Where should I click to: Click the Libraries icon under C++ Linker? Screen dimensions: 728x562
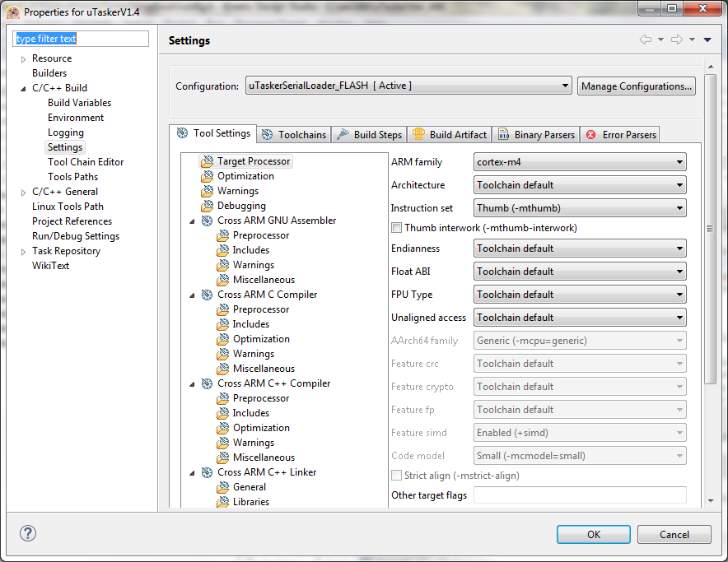tap(223, 502)
